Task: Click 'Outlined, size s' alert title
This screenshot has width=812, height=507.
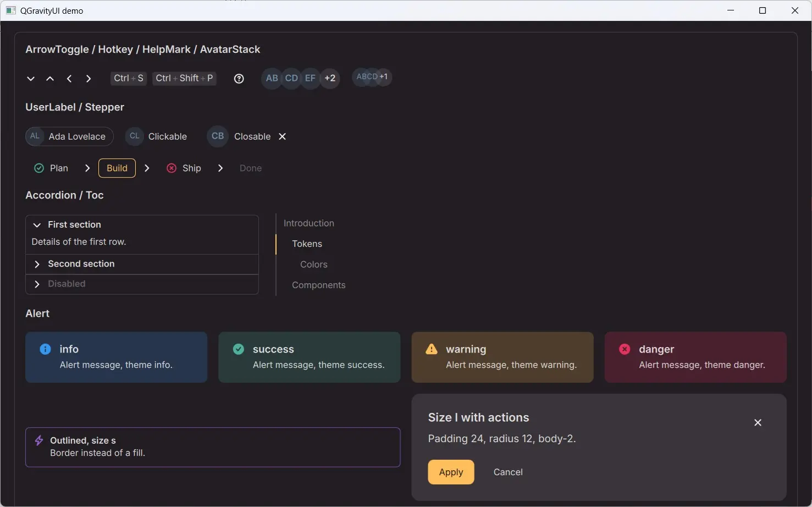Action: pyautogui.click(x=83, y=440)
